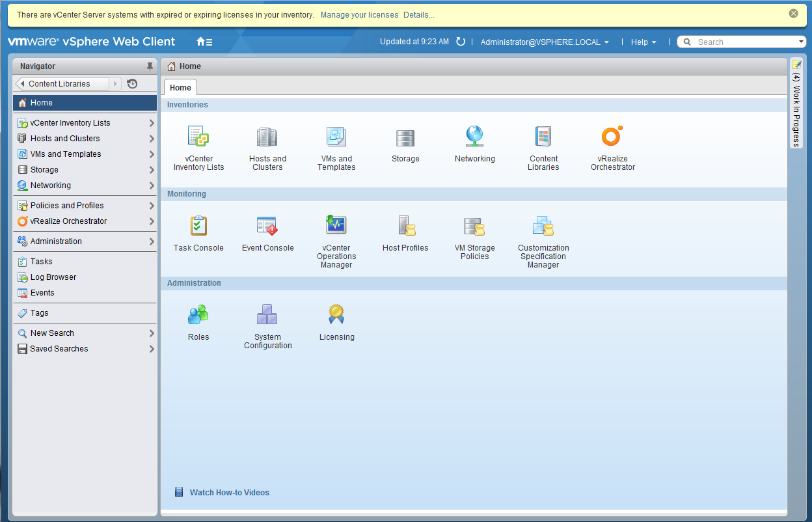Expand VMs and Templates chevron in Navigator

click(x=152, y=154)
